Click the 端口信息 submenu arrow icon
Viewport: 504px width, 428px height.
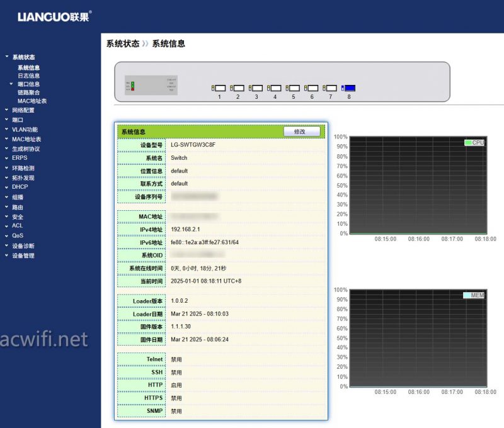(11, 83)
